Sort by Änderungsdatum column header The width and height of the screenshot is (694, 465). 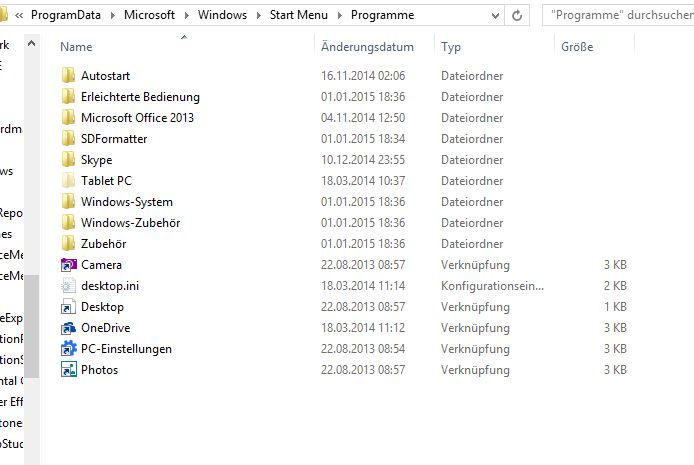click(x=367, y=47)
